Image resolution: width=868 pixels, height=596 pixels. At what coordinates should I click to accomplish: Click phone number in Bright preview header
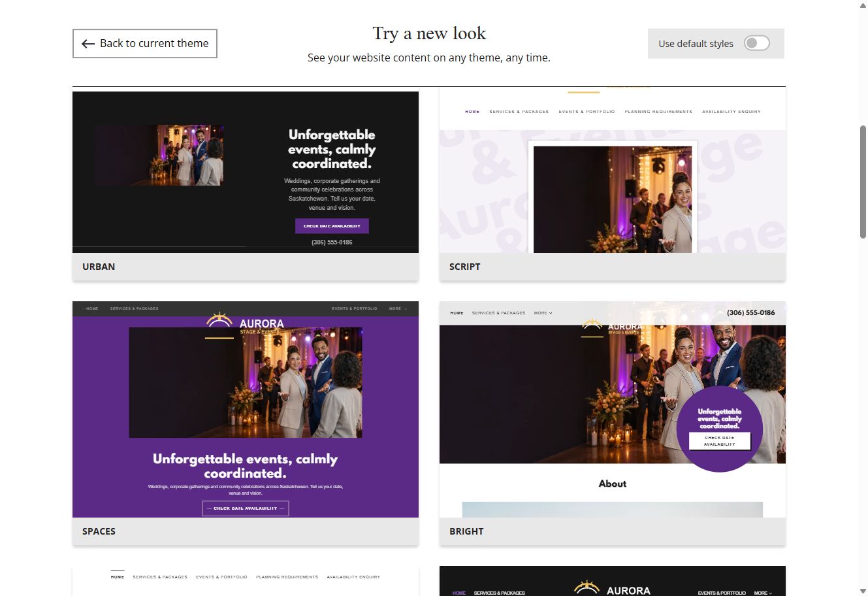[x=751, y=312]
